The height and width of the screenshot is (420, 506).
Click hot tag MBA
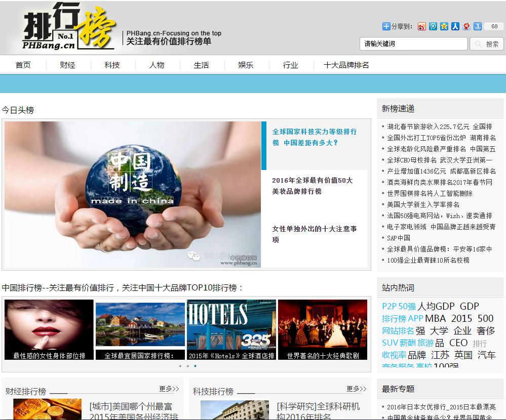[x=435, y=318]
